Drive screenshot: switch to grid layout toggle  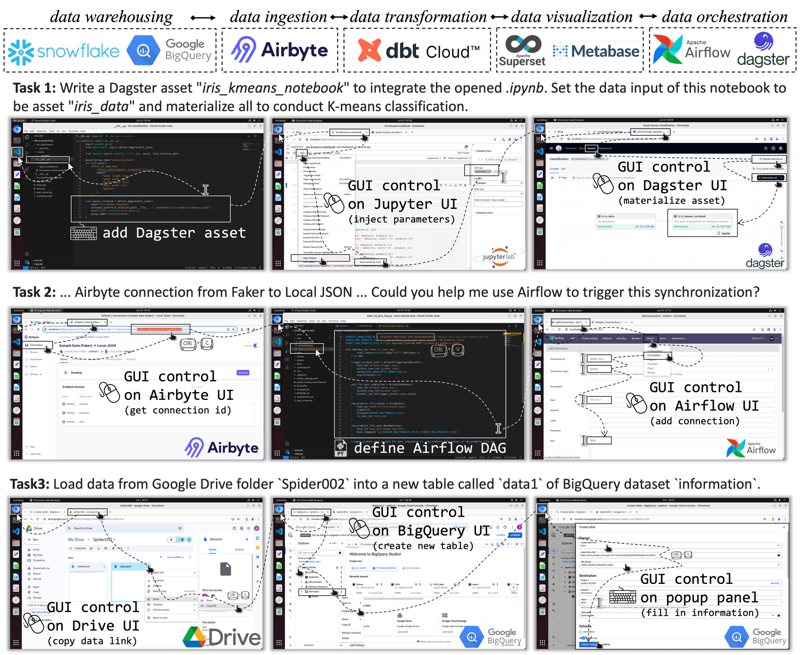click(x=180, y=540)
